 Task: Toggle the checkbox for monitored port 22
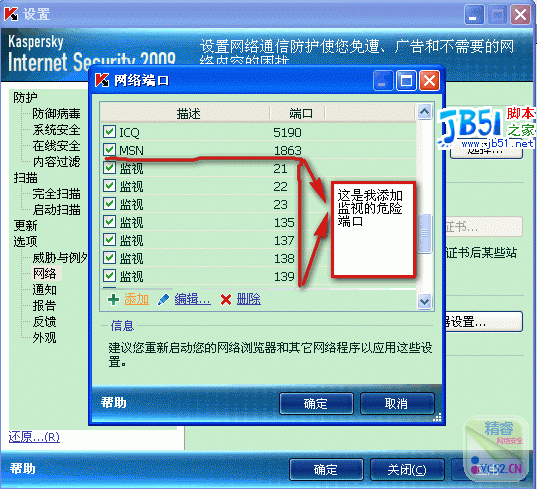(x=110, y=186)
